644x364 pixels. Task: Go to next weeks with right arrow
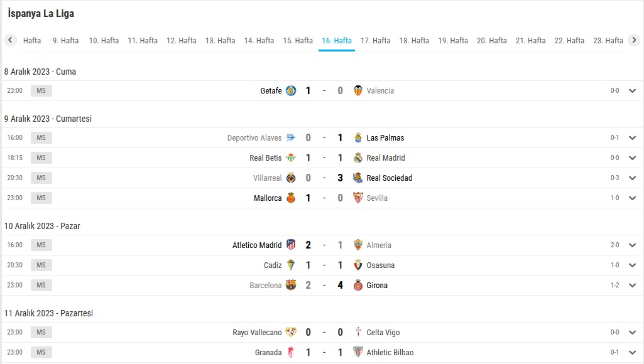pyautogui.click(x=634, y=40)
